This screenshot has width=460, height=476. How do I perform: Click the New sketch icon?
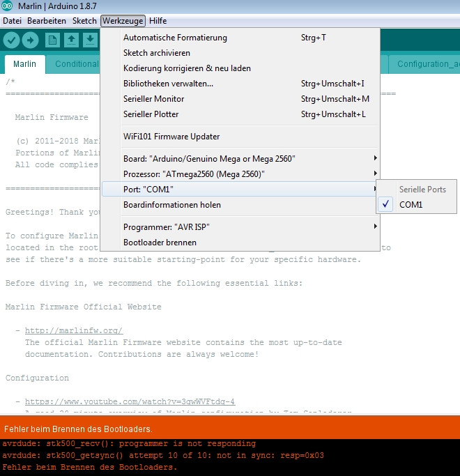pos(52,40)
